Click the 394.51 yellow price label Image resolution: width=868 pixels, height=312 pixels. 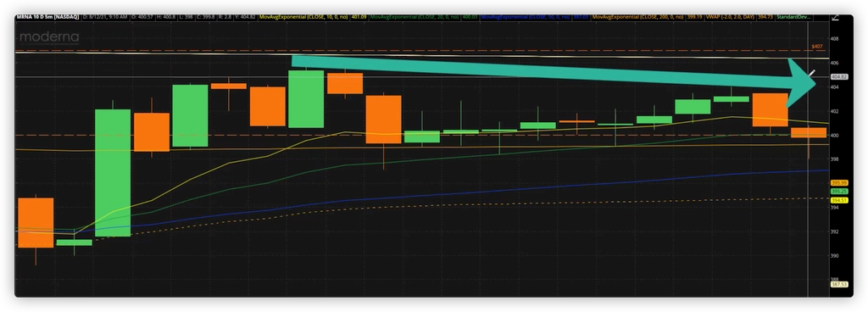coord(840,200)
